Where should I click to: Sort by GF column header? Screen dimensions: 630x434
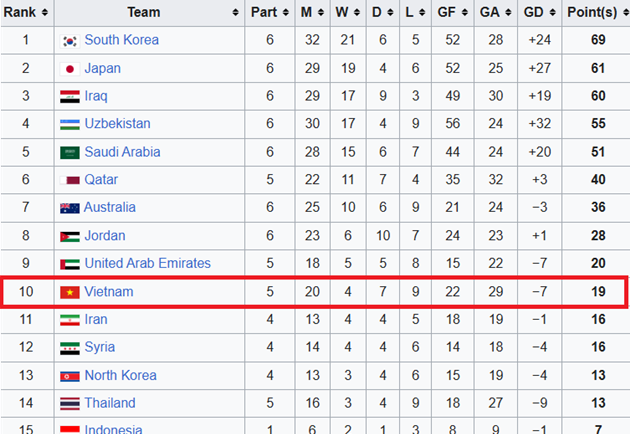point(451,13)
